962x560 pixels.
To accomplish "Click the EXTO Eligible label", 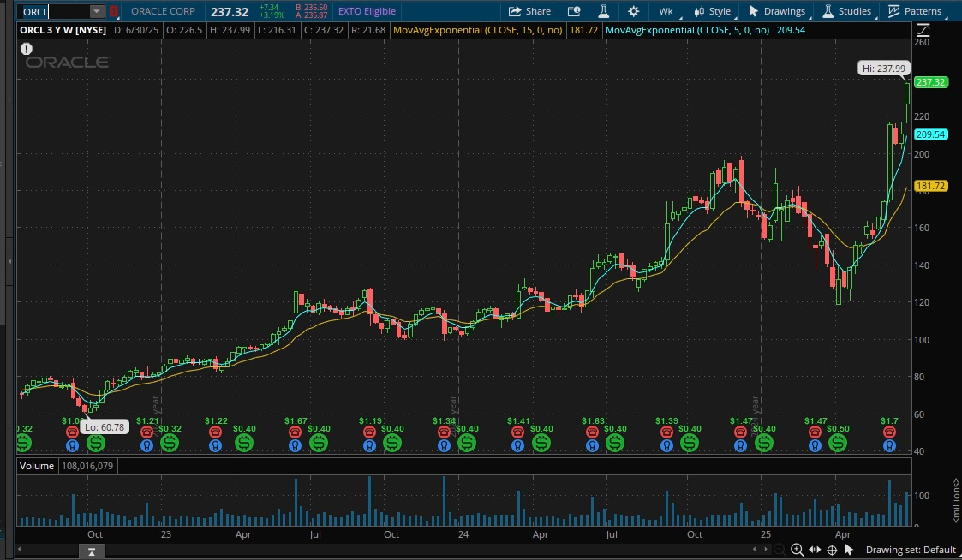I will tap(367, 11).
